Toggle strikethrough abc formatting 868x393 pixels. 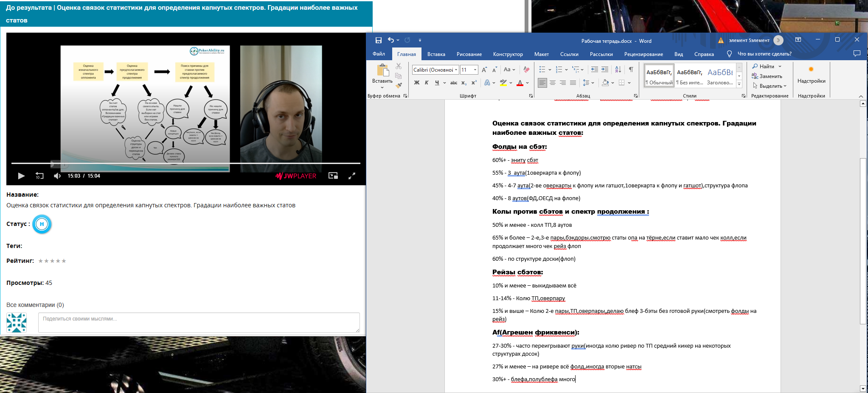[454, 83]
